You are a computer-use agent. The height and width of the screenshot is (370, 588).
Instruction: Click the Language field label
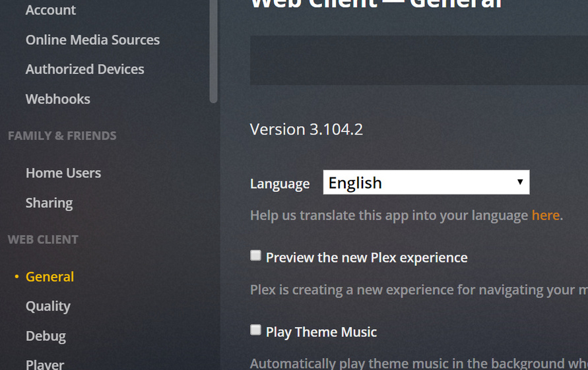point(280,184)
